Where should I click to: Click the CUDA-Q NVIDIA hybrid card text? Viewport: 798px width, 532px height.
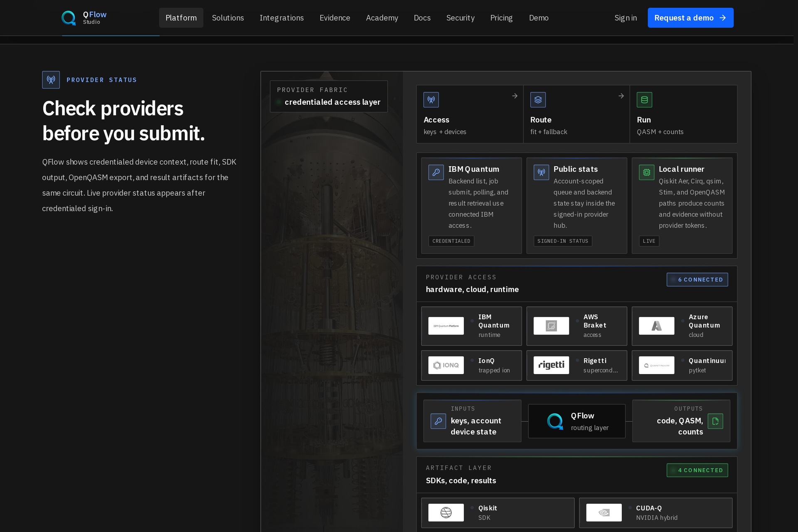click(657, 513)
